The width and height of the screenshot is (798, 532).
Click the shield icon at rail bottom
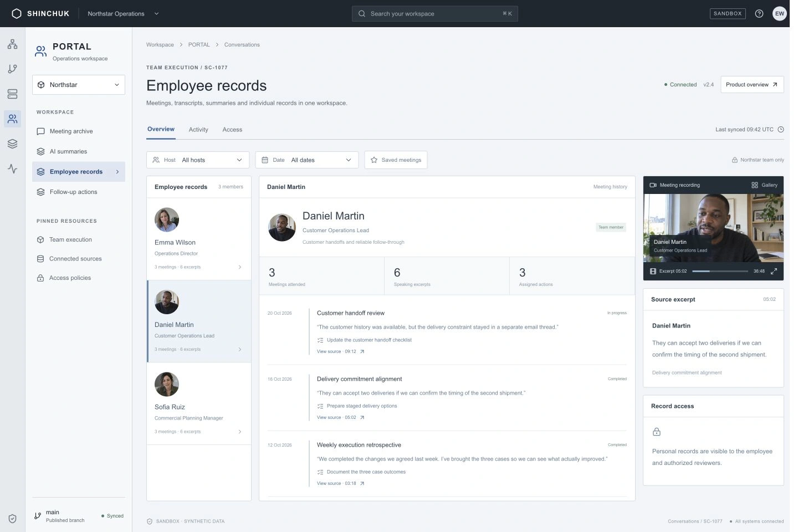[x=12, y=519]
